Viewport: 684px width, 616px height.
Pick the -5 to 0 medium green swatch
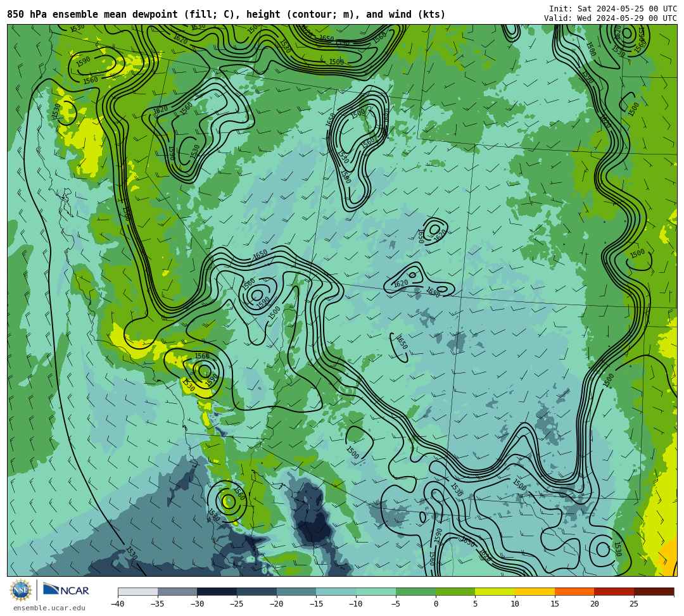[415, 591]
